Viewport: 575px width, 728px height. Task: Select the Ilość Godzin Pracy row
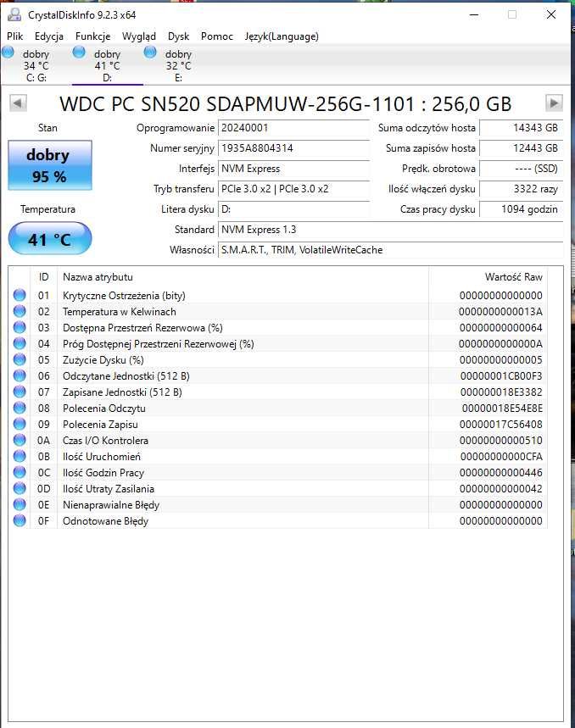[x=279, y=472]
